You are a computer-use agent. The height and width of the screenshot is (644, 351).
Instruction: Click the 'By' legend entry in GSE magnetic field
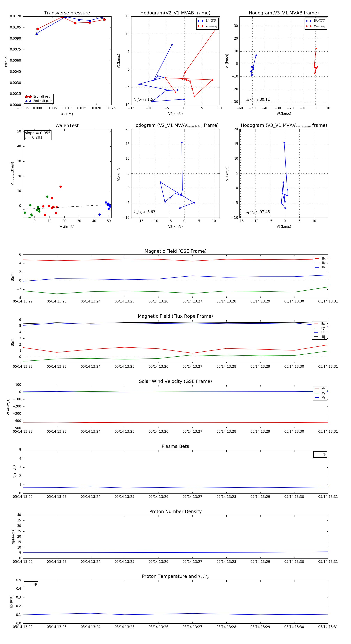point(320,263)
